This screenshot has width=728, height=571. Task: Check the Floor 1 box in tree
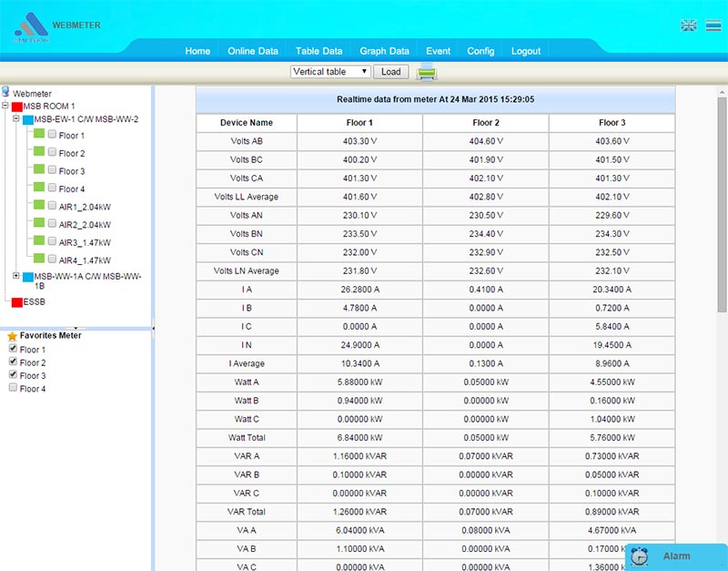point(52,134)
